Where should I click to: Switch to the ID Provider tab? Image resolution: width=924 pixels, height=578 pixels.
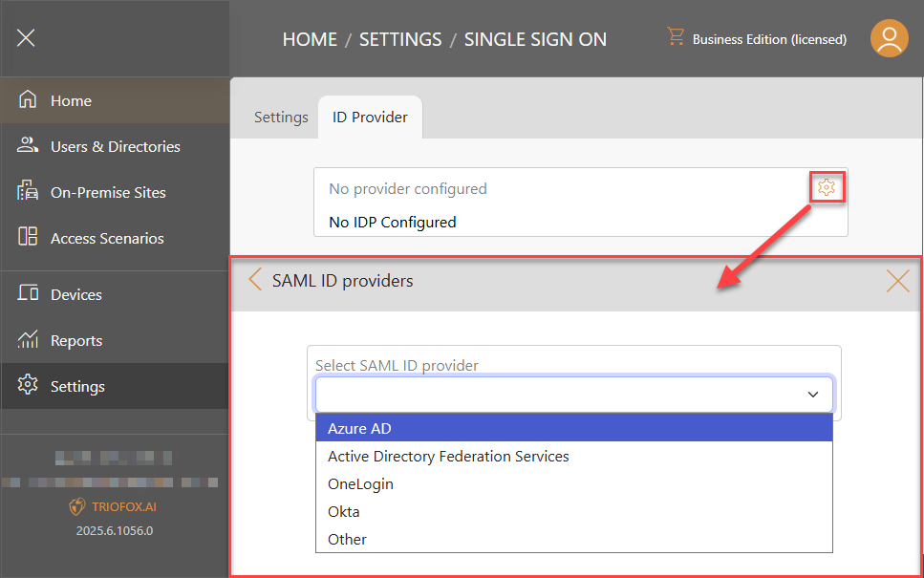370,118
